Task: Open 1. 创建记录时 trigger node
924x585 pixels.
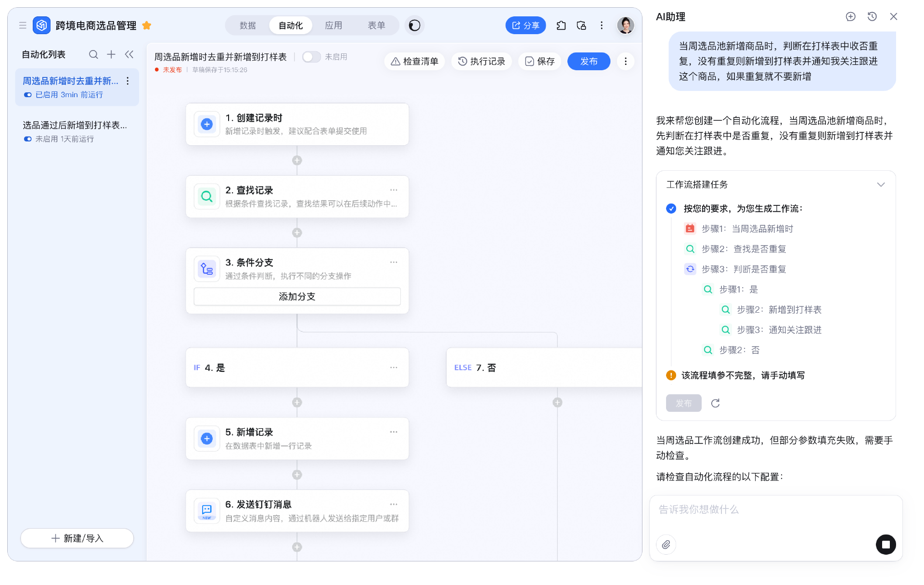Action: 297,124
